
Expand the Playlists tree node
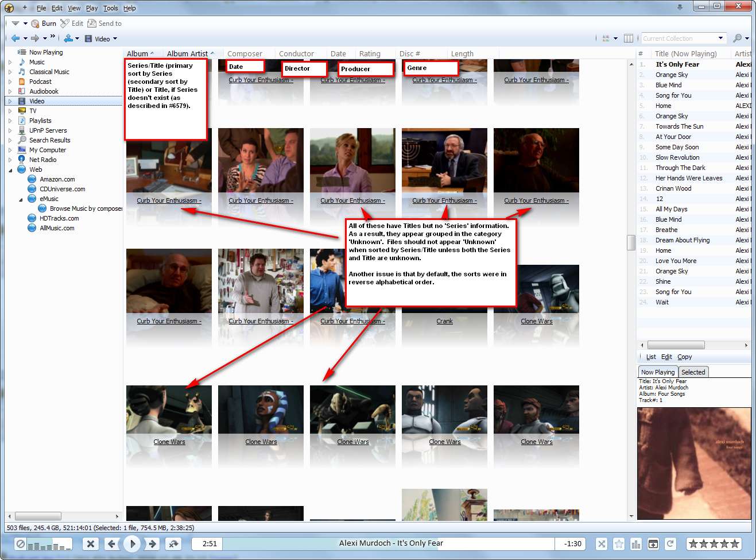click(x=10, y=121)
